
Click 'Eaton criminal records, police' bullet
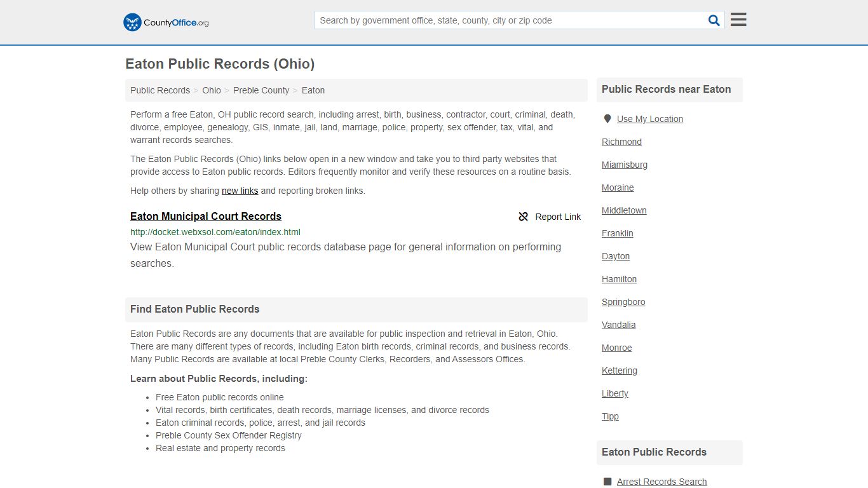pos(261,423)
